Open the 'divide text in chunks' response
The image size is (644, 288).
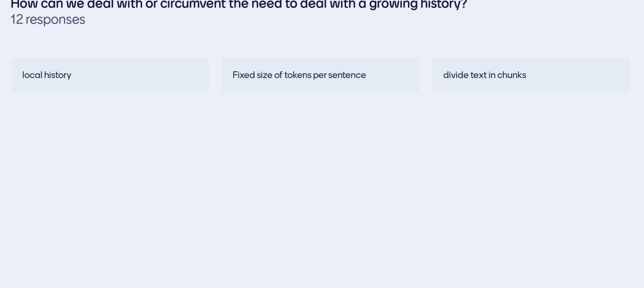pos(531,75)
